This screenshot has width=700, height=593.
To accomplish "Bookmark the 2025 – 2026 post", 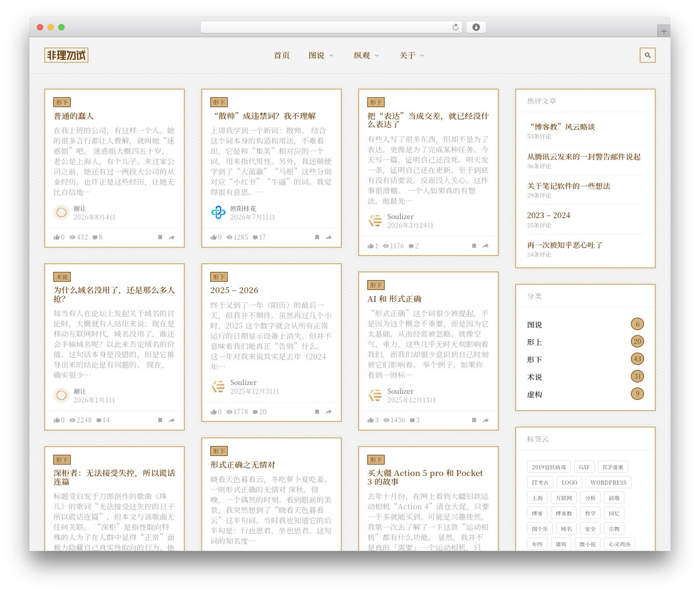I will (317, 412).
